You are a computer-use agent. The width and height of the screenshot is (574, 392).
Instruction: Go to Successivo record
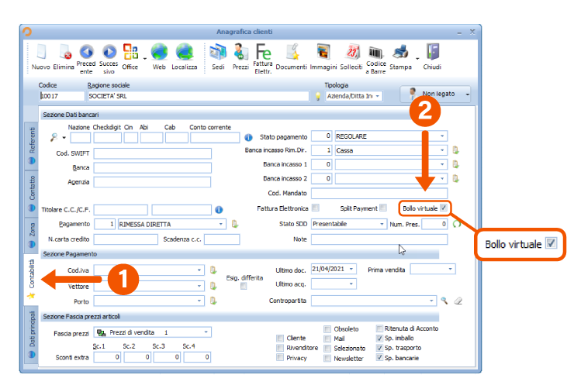(x=109, y=52)
